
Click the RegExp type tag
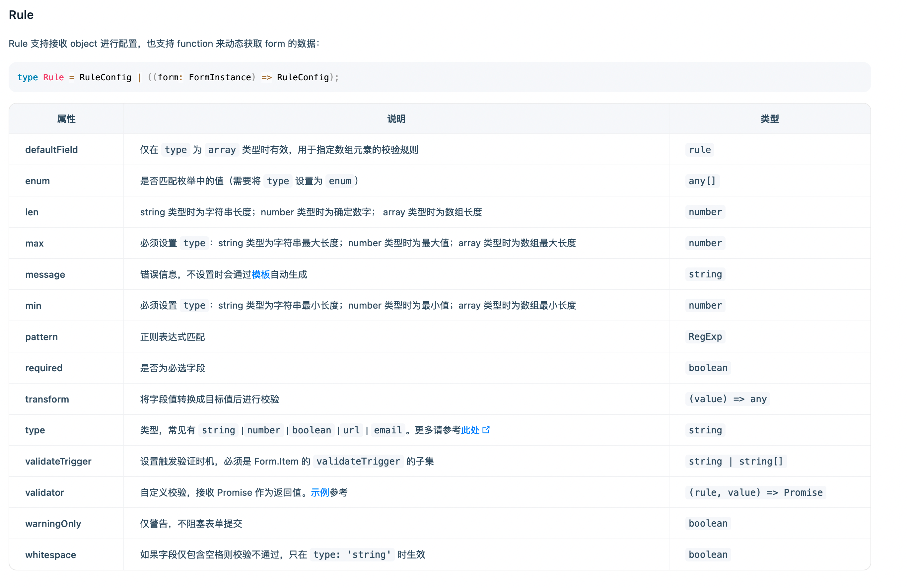[x=705, y=336]
